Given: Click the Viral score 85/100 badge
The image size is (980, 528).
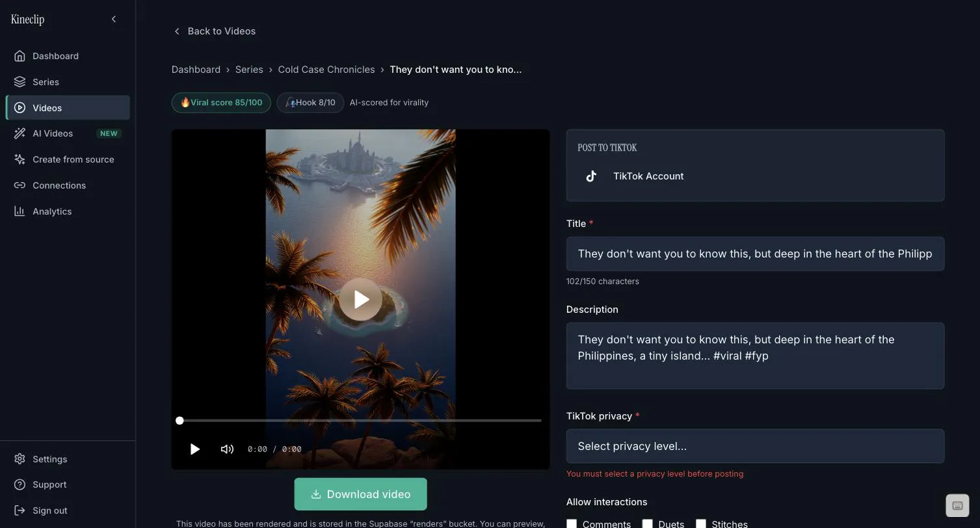Looking at the screenshot, I should coord(221,103).
